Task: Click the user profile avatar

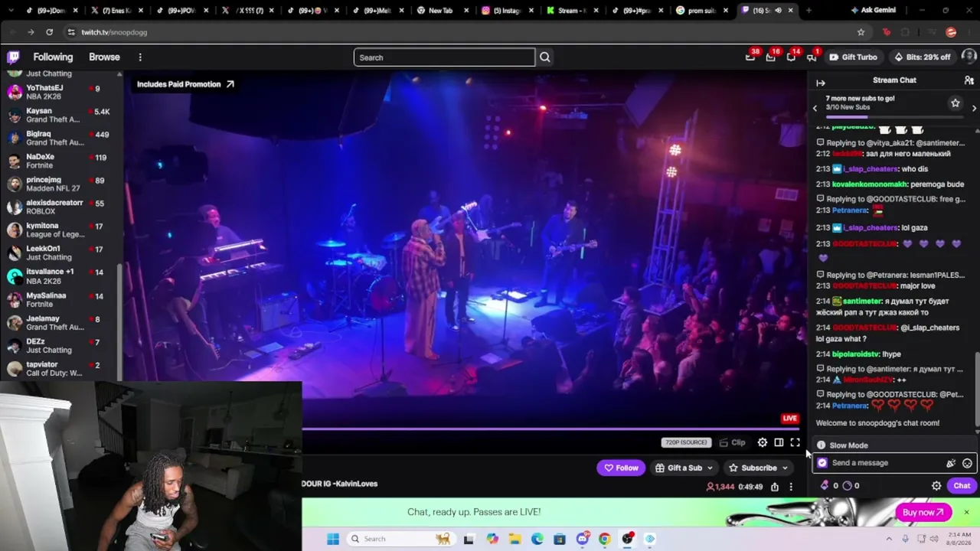Action: click(x=969, y=57)
